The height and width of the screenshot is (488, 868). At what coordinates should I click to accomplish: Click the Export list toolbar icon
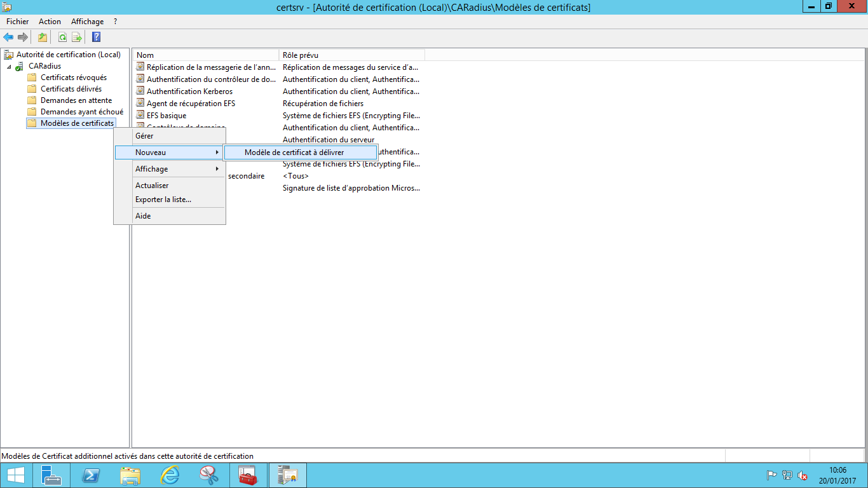pos(77,37)
